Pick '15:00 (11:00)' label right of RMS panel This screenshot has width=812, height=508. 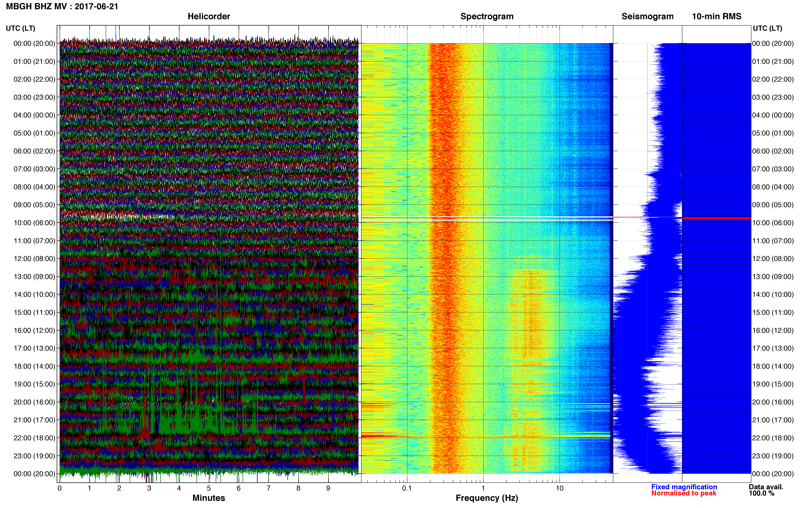pos(773,312)
